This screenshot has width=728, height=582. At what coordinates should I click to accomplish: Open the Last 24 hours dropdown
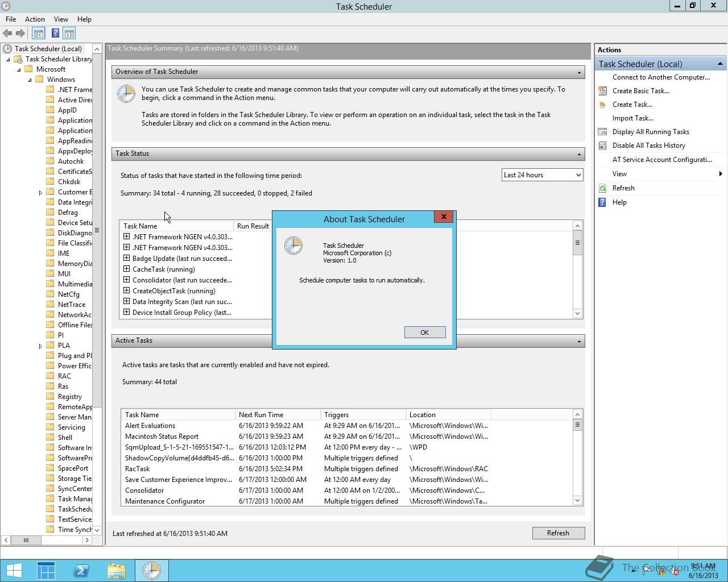[x=543, y=175]
